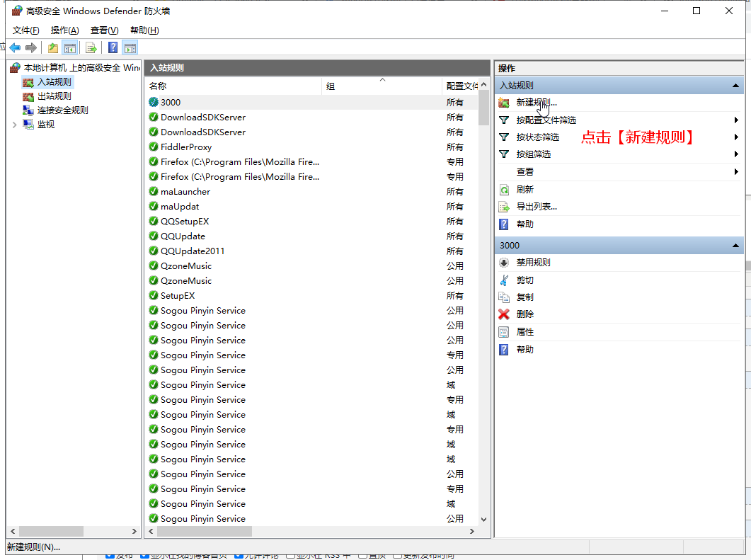Select the QQUpdate2011 rule row

[x=311, y=251]
